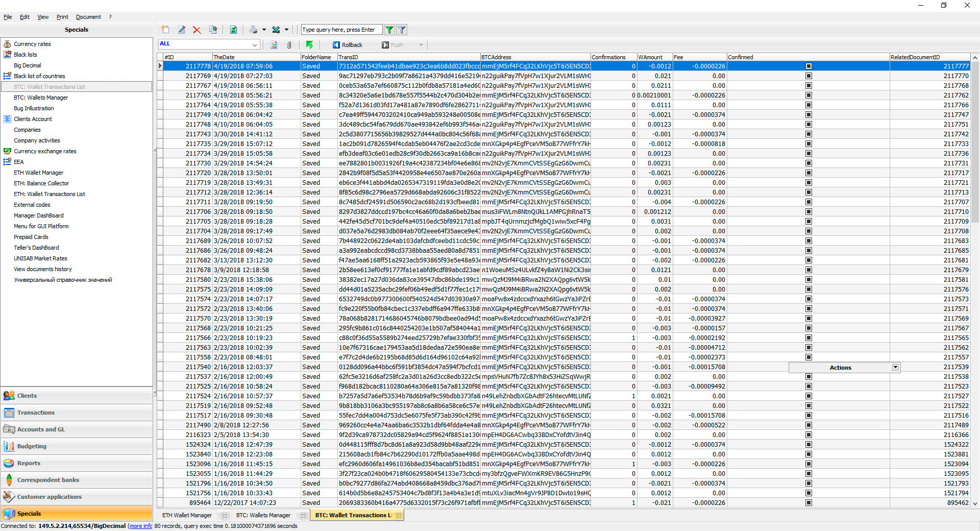Expand the Excel export dropdown arrow
The image size is (980, 531).
pos(286,30)
